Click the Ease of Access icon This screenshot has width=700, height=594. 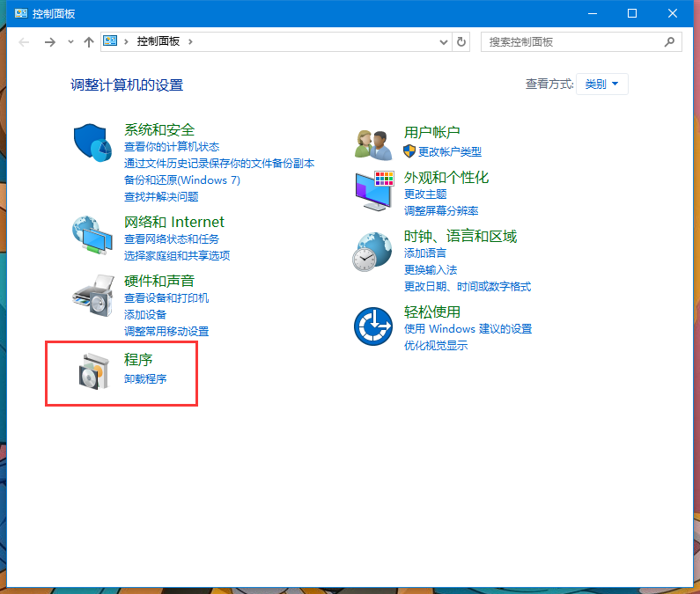coord(372,326)
